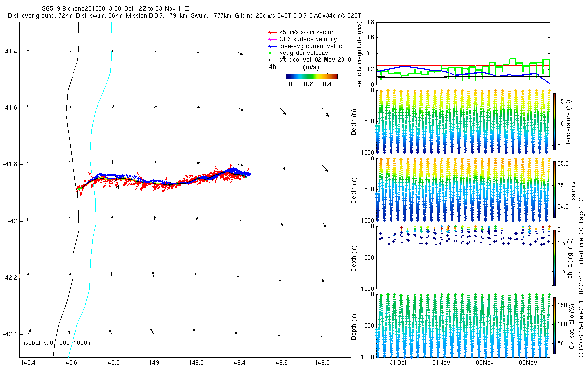Select the '25cm/s swim vector' legend label

[x=306, y=32]
